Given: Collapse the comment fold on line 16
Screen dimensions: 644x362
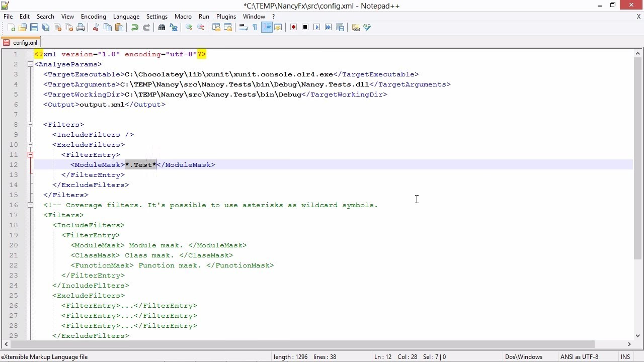Looking at the screenshot, I should tap(30, 205).
